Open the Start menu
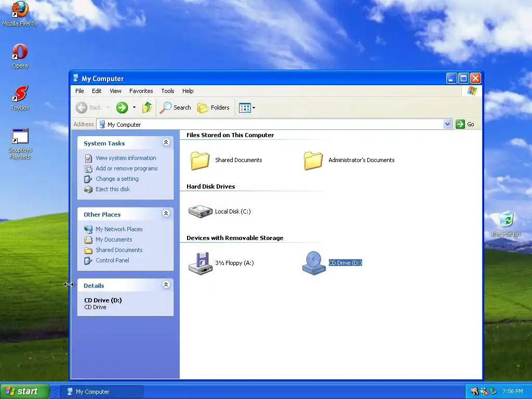 tap(24, 392)
